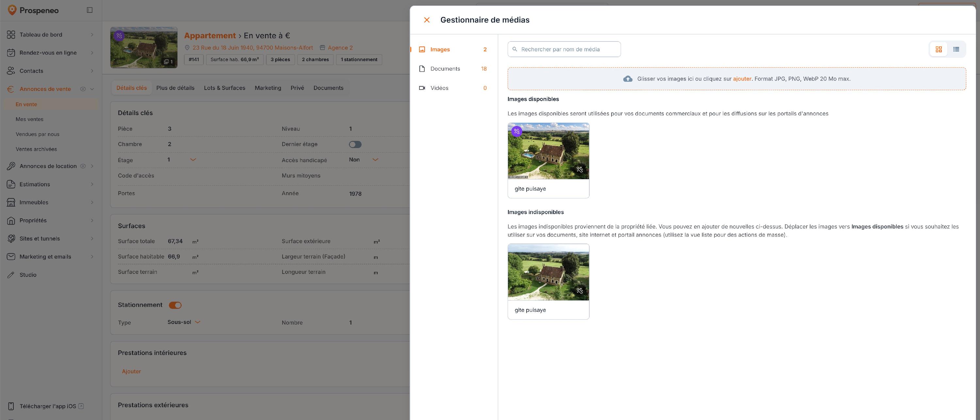The height and width of the screenshot is (420, 980).
Task: Toggle eye icon next to Annonces de vente
Action: click(x=83, y=89)
